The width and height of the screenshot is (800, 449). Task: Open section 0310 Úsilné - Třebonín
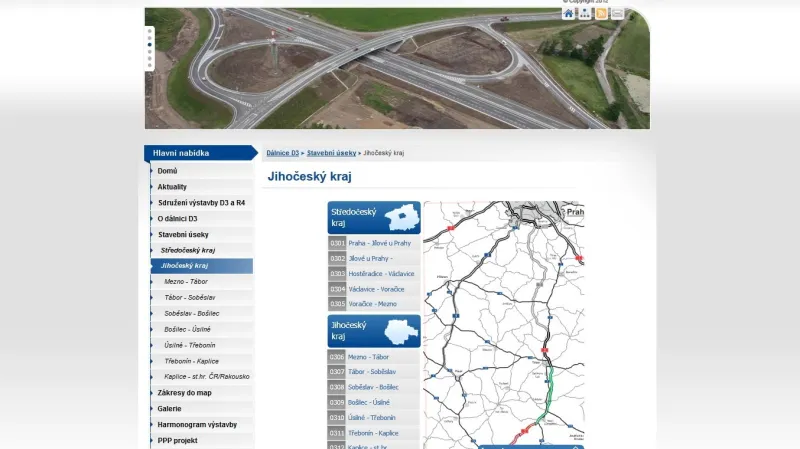coord(374,418)
